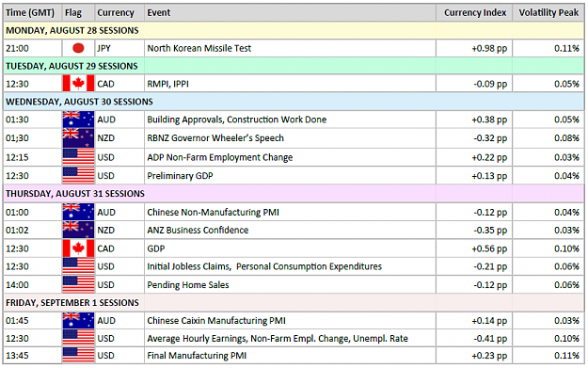
Task: Click the New Zealand flag beside RBNZ Governor speech
Action: [x=78, y=138]
